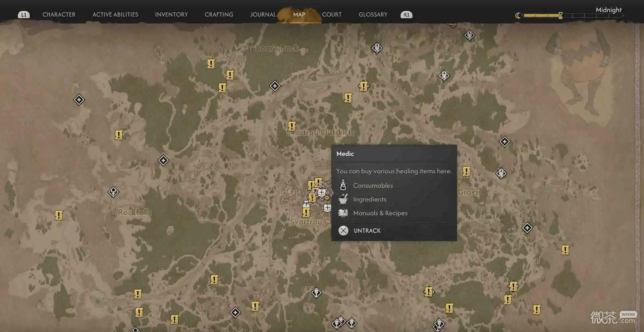The height and width of the screenshot is (332, 644).
Task: Click the X icon beside UNTRACK
Action: coord(343,231)
